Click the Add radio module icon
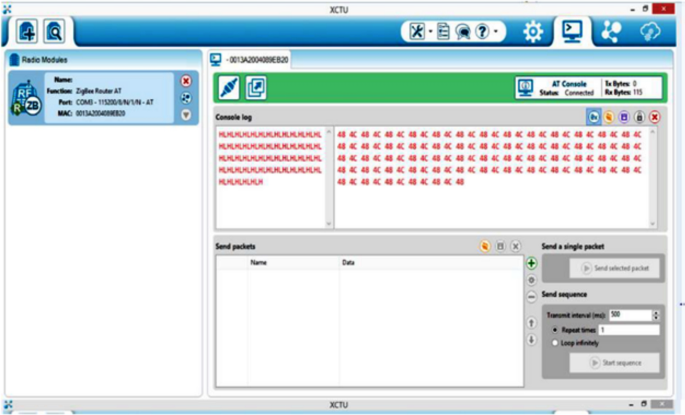This screenshot has width=685, height=415. coord(27,31)
